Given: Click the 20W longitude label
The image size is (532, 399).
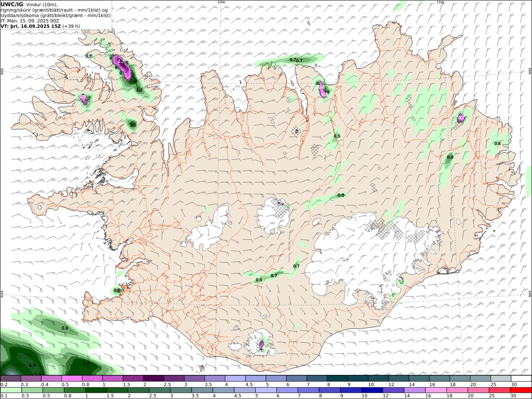Looking at the screenshot, I should tap(221, 2).
